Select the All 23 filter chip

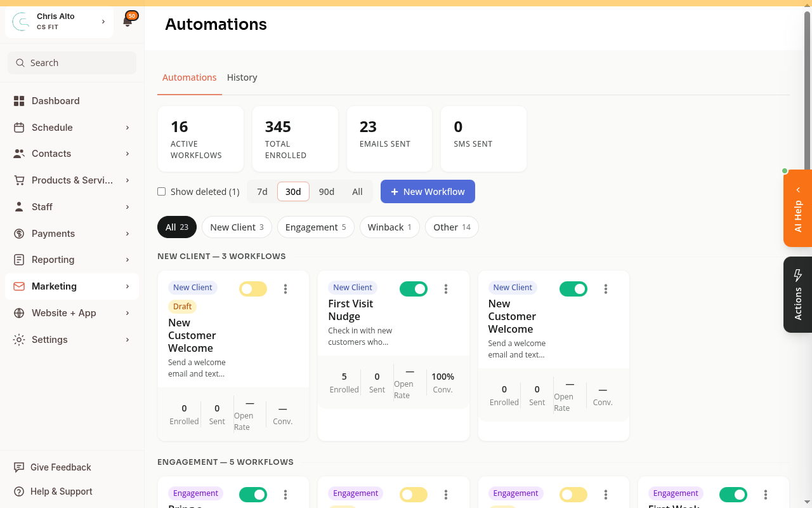tap(177, 227)
